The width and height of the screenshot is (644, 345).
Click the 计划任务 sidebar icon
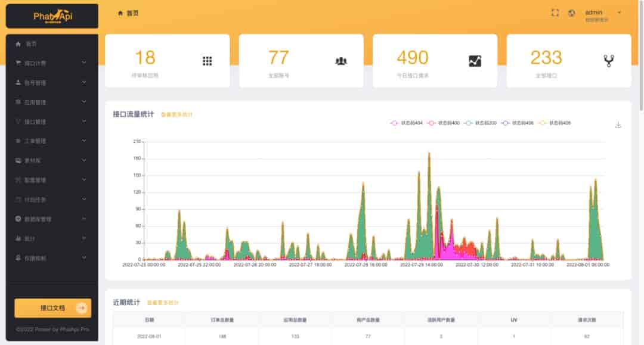pos(18,200)
